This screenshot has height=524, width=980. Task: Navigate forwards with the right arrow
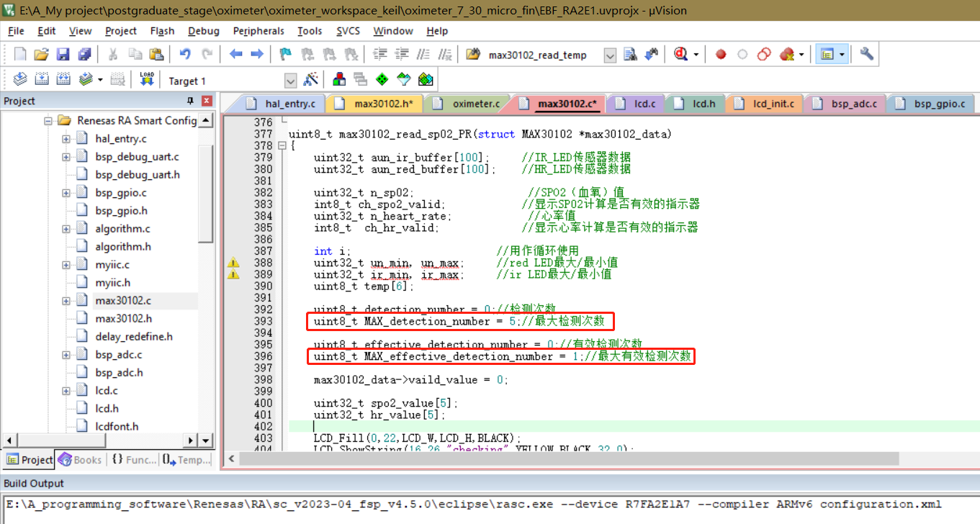[x=256, y=55]
